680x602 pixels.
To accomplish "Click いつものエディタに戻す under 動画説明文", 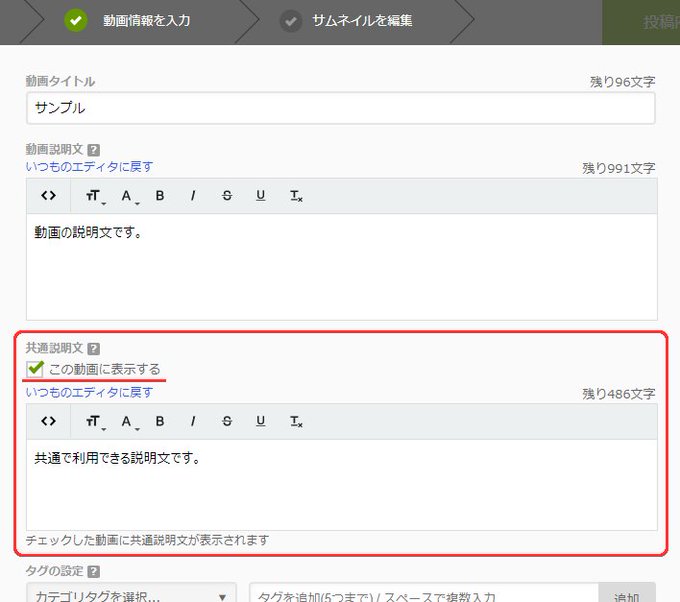I will (89, 167).
